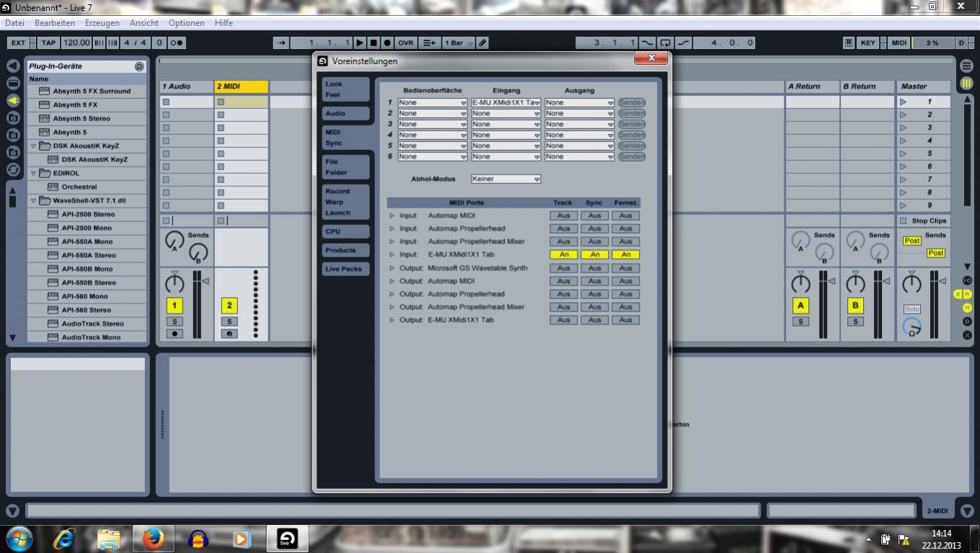Open Windows Explorer from the taskbar
980x553 pixels.
(109, 539)
